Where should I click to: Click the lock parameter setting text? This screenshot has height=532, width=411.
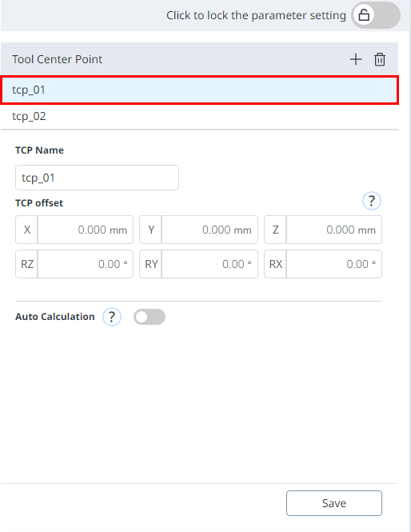pos(256,15)
